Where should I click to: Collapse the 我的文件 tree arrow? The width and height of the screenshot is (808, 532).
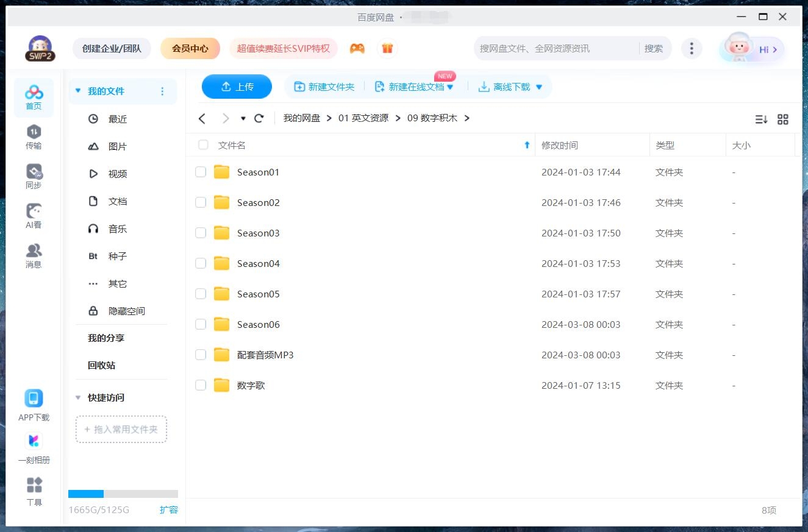78,91
